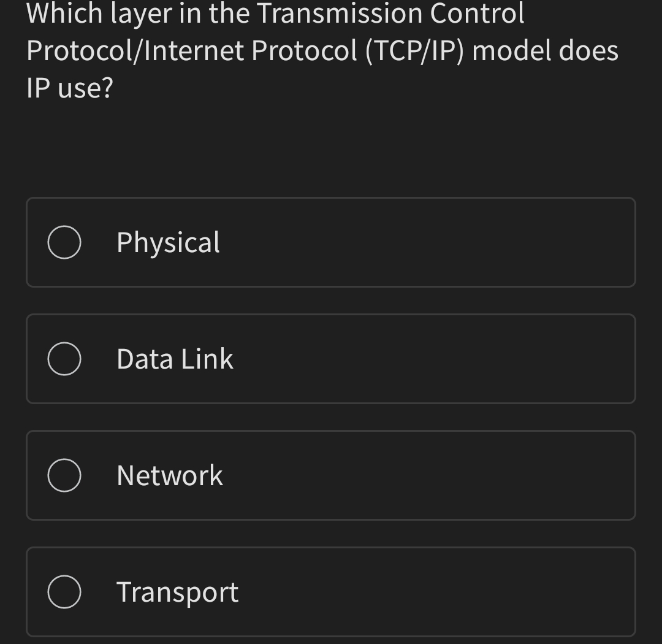Click the Network option label text
662x644 pixels.
point(170,475)
